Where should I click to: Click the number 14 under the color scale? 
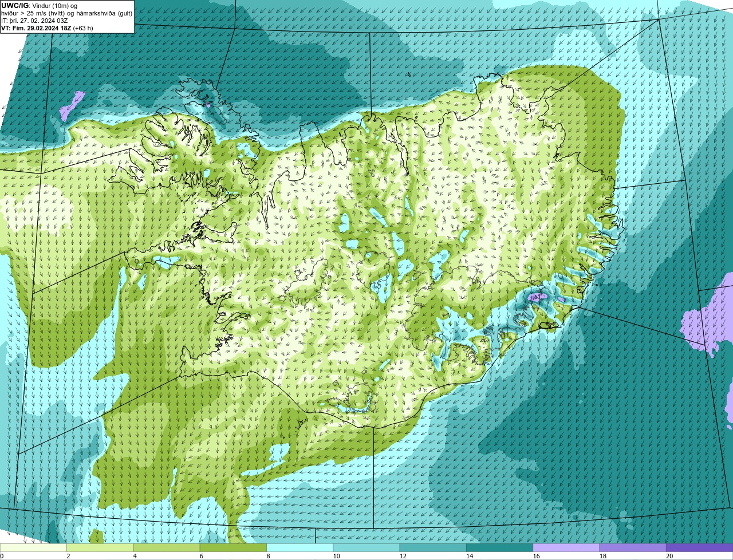pos(470,556)
